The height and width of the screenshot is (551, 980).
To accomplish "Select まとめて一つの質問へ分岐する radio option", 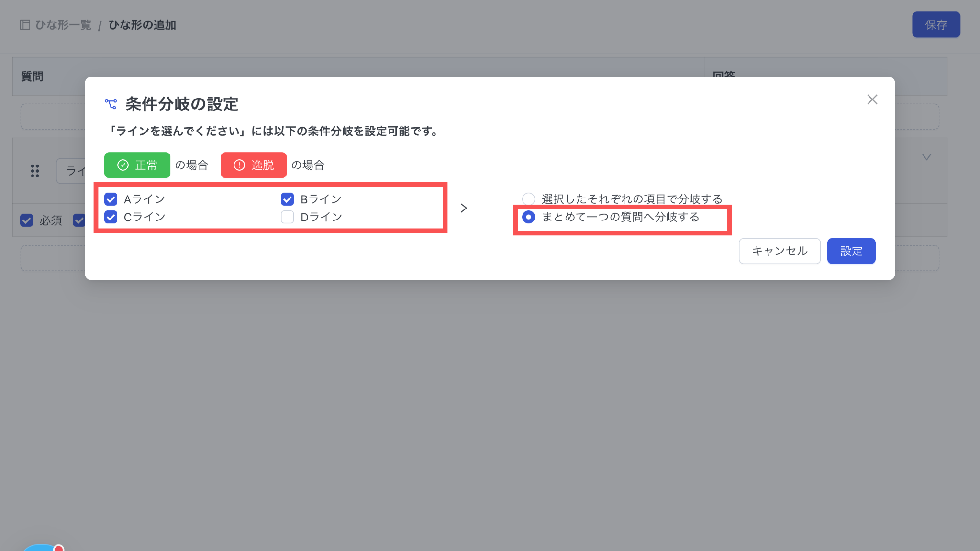I will pyautogui.click(x=528, y=217).
